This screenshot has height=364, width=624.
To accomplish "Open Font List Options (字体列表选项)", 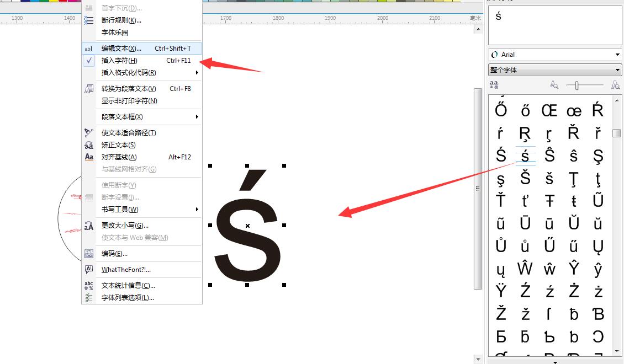I will pos(128,298).
